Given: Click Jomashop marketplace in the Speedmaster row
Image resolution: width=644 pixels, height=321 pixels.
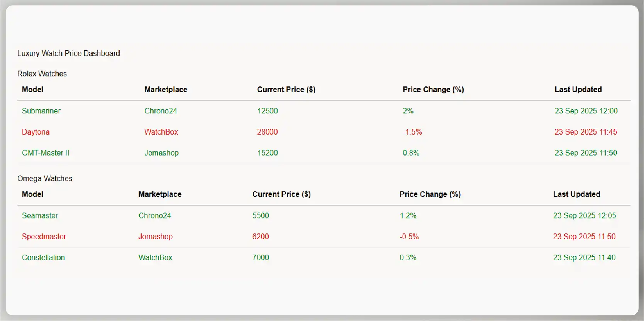Looking at the screenshot, I should point(156,237).
